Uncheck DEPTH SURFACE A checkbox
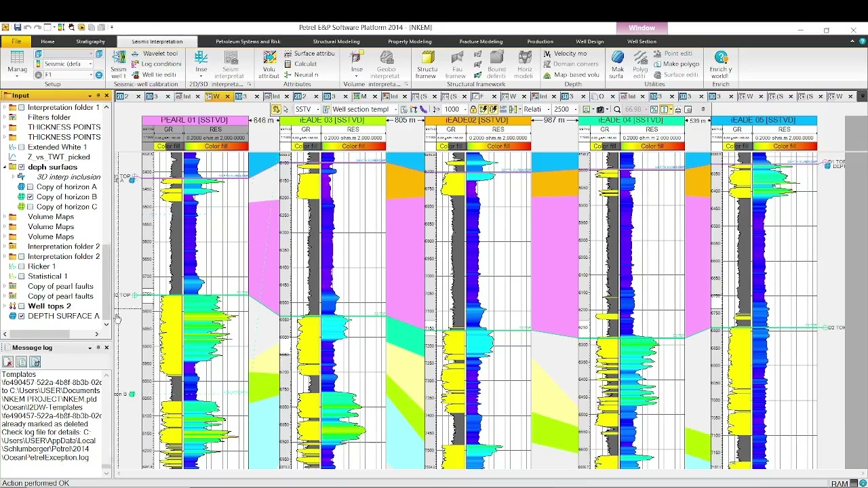Image resolution: width=868 pixels, height=488 pixels. pyautogui.click(x=22, y=316)
